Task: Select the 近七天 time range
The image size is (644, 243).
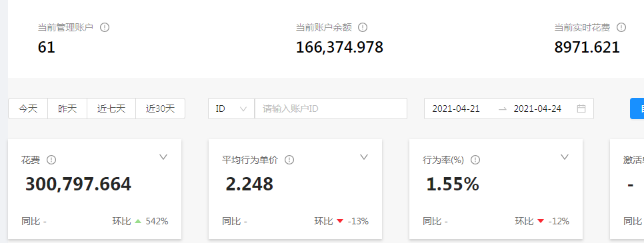Action: point(111,109)
